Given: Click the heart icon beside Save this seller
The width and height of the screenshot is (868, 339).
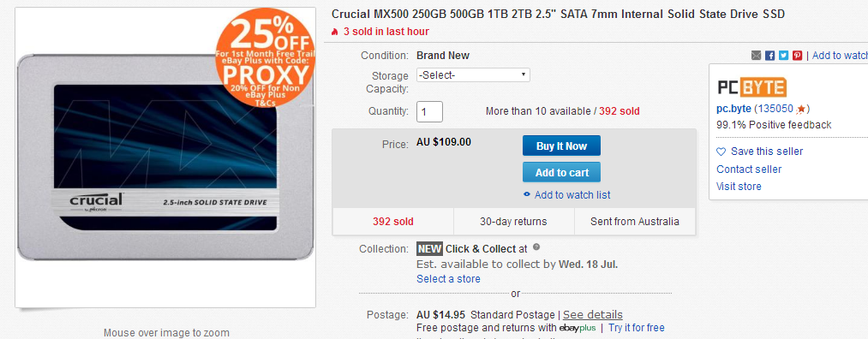Looking at the screenshot, I should [721, 152].
